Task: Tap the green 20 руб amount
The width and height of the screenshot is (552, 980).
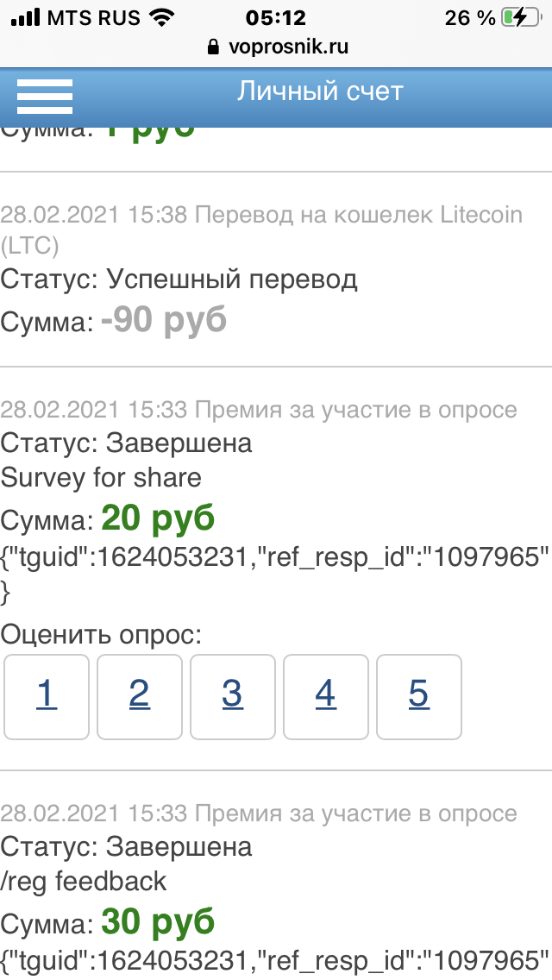Action: [x=158, y=518]
